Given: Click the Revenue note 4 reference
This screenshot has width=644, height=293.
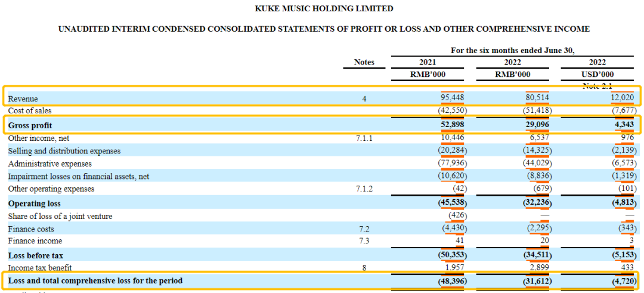Looking at the screenshot, I should pyautogui.click(x=364, y=99).
